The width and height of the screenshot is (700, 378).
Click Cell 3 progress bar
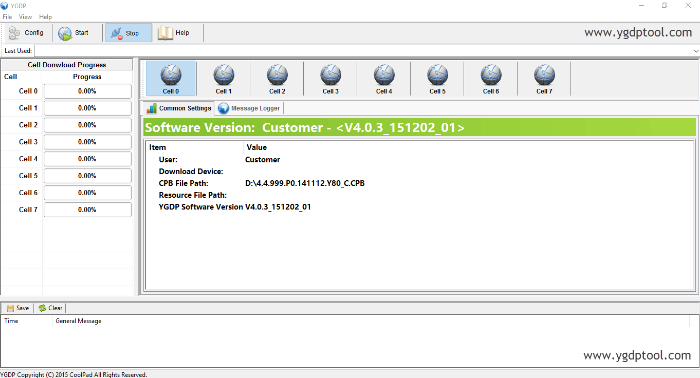[88, 142]
